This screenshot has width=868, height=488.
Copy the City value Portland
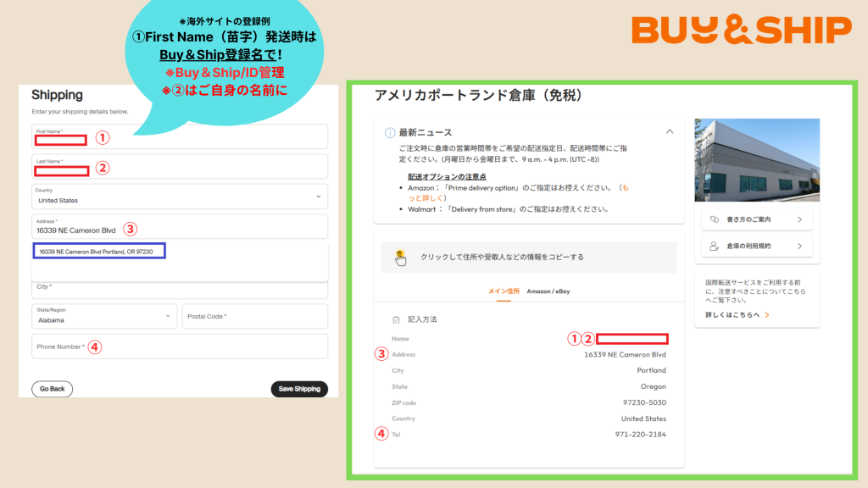click(651, 370)
